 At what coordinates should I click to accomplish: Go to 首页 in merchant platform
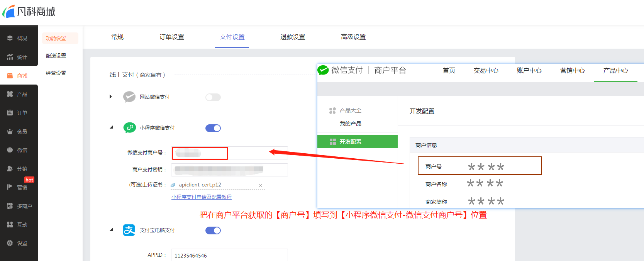[449, 70]
